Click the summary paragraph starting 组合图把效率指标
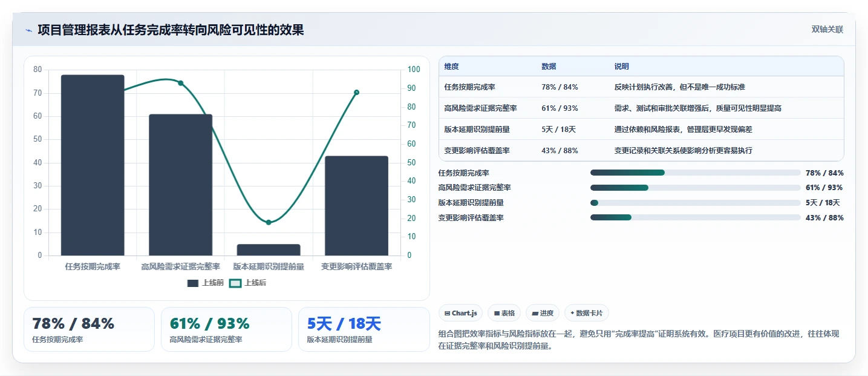The image size is (868, 376). click(638, 340)
